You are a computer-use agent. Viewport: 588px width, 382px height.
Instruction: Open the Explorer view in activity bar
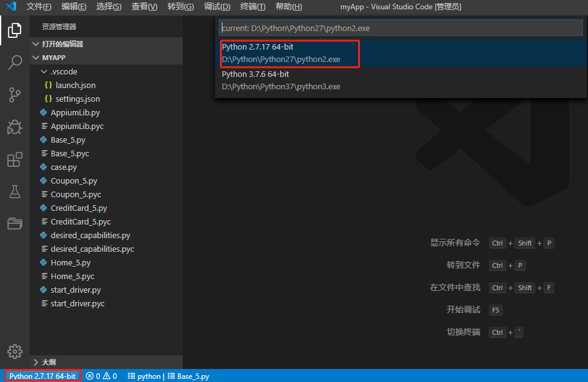15,30
